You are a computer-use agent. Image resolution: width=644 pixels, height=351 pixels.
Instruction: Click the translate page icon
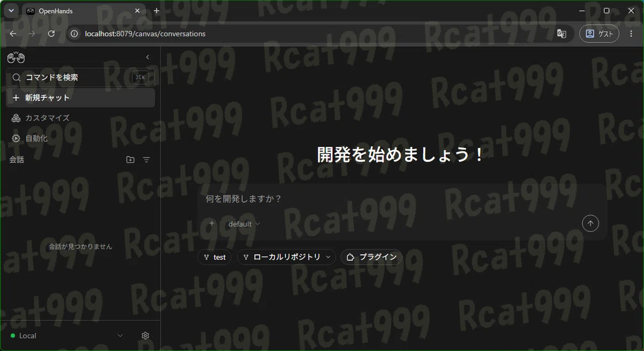[x=561, y=34]
